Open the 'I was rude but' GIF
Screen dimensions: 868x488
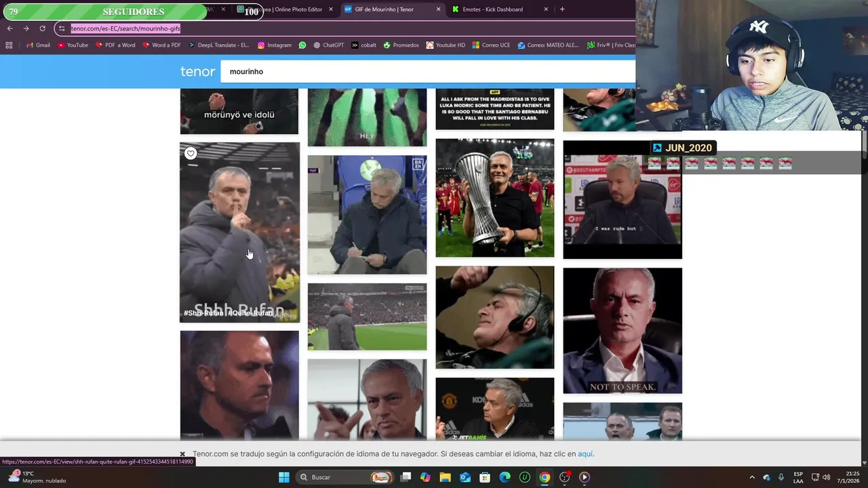tap(623, 199)
